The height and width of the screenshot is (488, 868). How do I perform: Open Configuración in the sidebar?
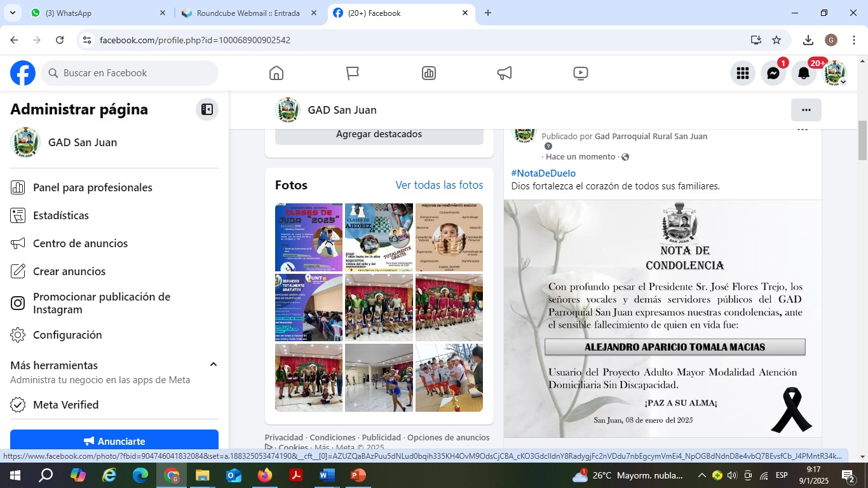point(67,335)
